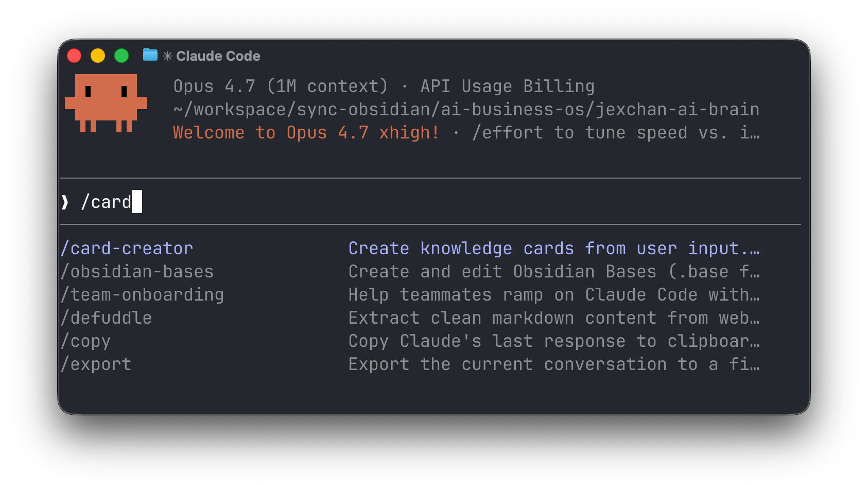Click the 'Claude Code' window title text
868x491 pixels.
pyautogui.click(x=218, y=56)
